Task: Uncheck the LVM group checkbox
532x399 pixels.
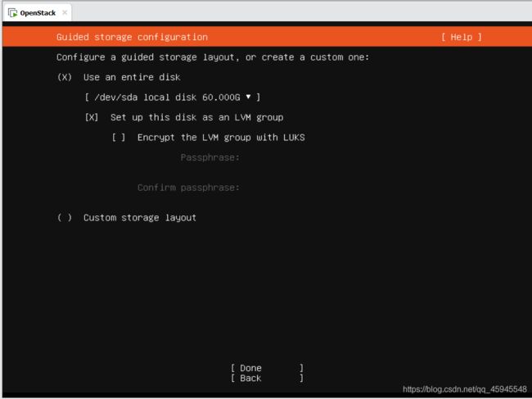Action: pos(92,117)
